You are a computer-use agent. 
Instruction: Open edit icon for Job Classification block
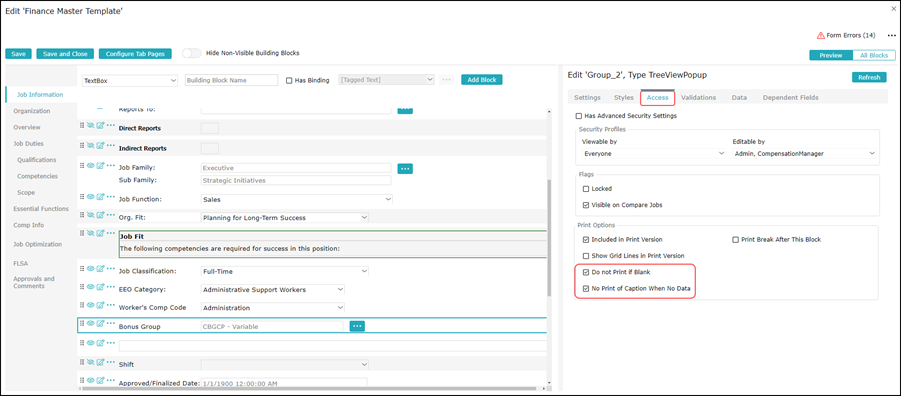[x=100, y=268]
